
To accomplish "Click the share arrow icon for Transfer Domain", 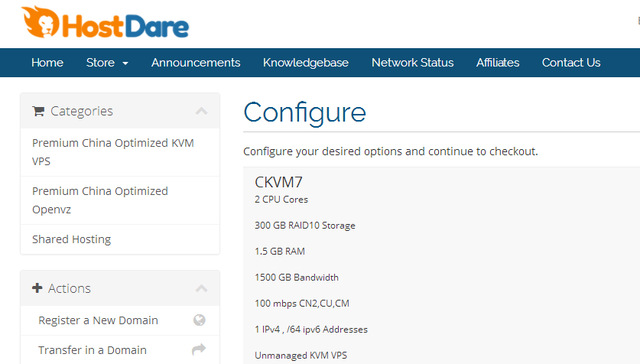I will [x=199, y=350].
